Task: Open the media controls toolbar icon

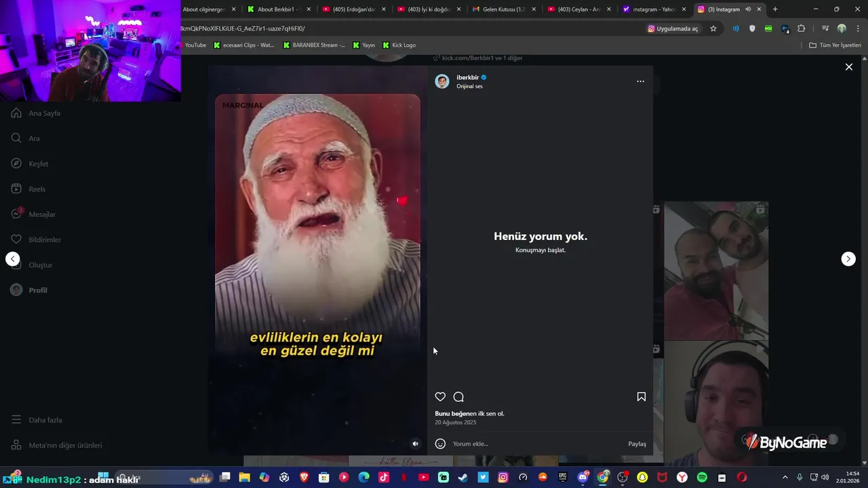Action: (x=825, y=28)
